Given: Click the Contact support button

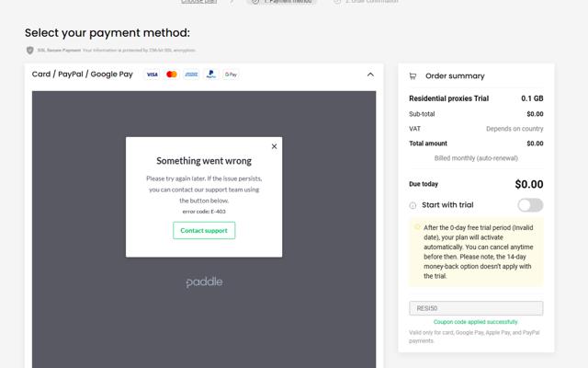Looking at the screenshot, I should tap(204, 231).
